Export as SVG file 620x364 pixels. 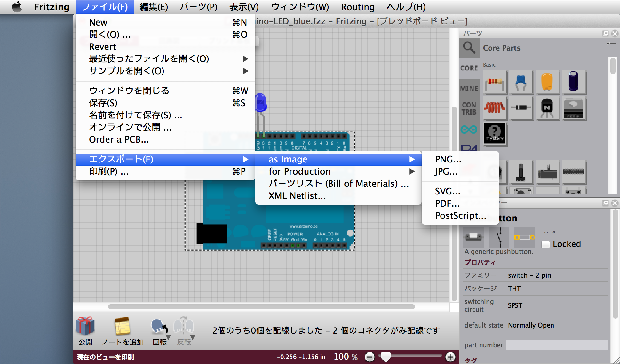tap(460, 191)
